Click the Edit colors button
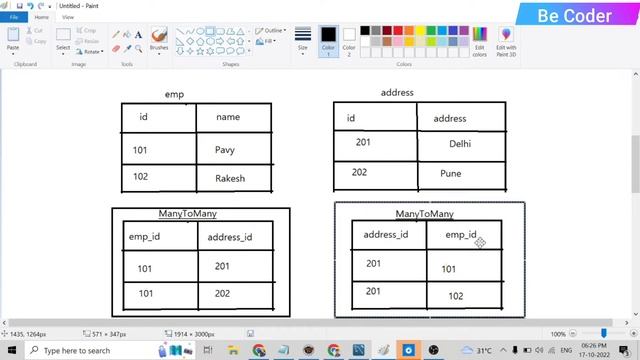640x360 pixels. (480, 41)
